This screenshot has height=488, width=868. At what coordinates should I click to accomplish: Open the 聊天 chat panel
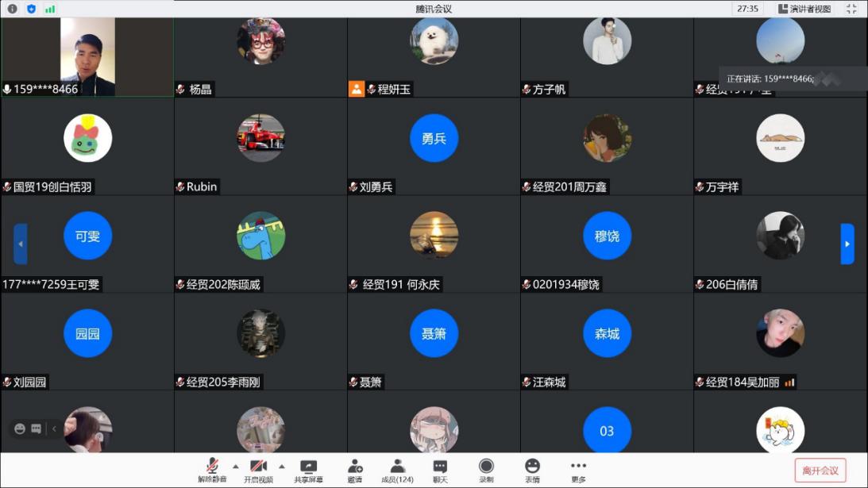click(x=440, y=470)
